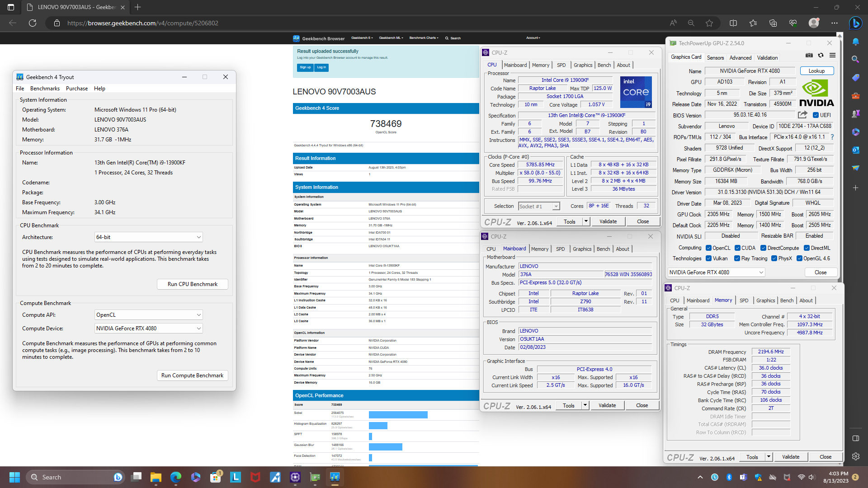The image size is (868, 488).
Task: Open the Edge profile avatar
Action: 814,23
